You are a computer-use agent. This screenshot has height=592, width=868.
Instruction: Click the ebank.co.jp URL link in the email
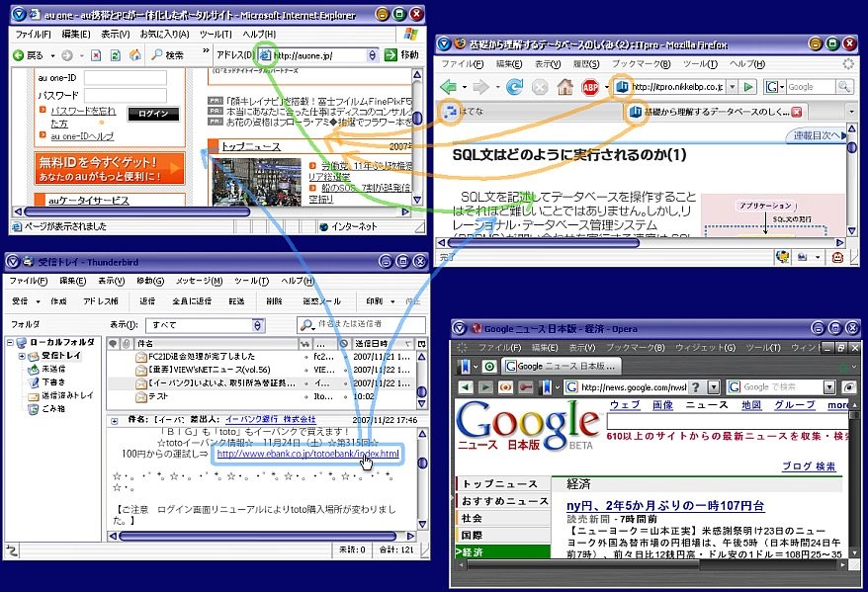pos(307,454)
